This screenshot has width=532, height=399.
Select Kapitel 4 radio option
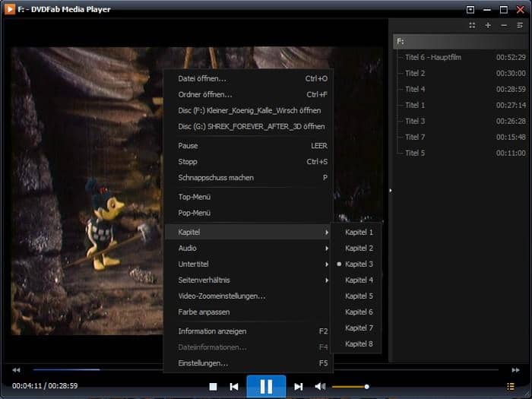click(x=356, y=280)
